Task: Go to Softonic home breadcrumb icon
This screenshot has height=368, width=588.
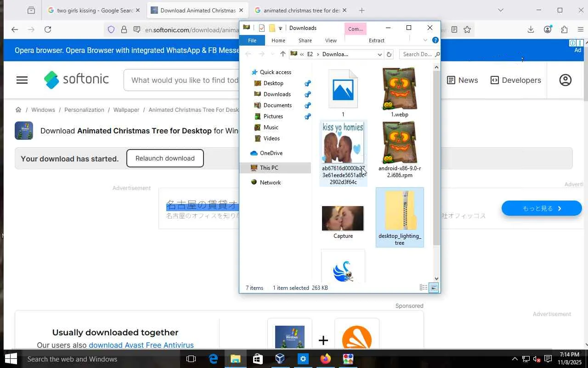Action: [18, 110]
